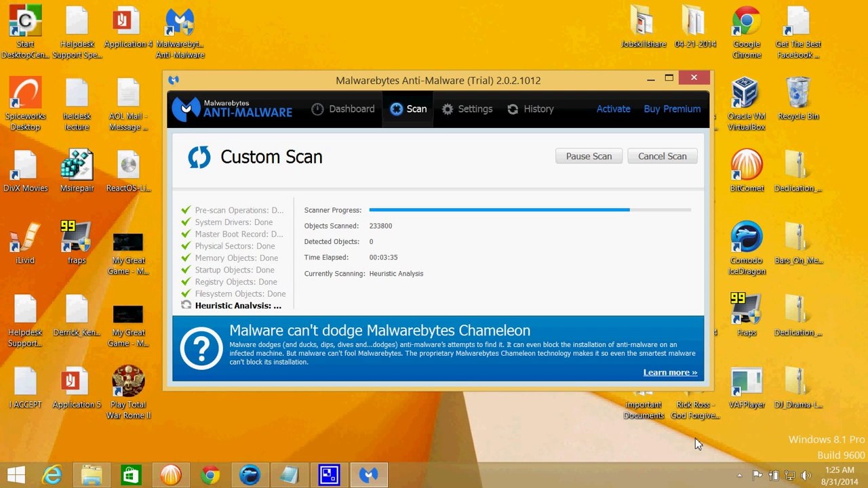This screenshot has height=488, width=868.
Task: Select the Oracle VM VirtualBox desktop icon
Action: [746, 104]
